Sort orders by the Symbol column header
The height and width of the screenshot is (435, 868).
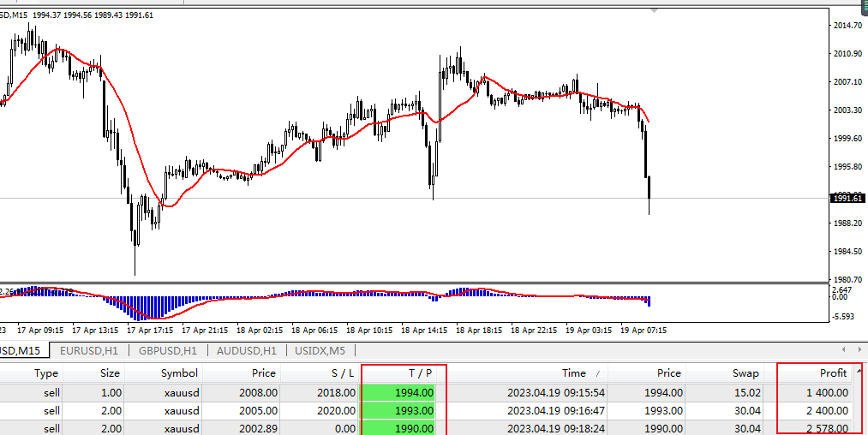point(179,373)
